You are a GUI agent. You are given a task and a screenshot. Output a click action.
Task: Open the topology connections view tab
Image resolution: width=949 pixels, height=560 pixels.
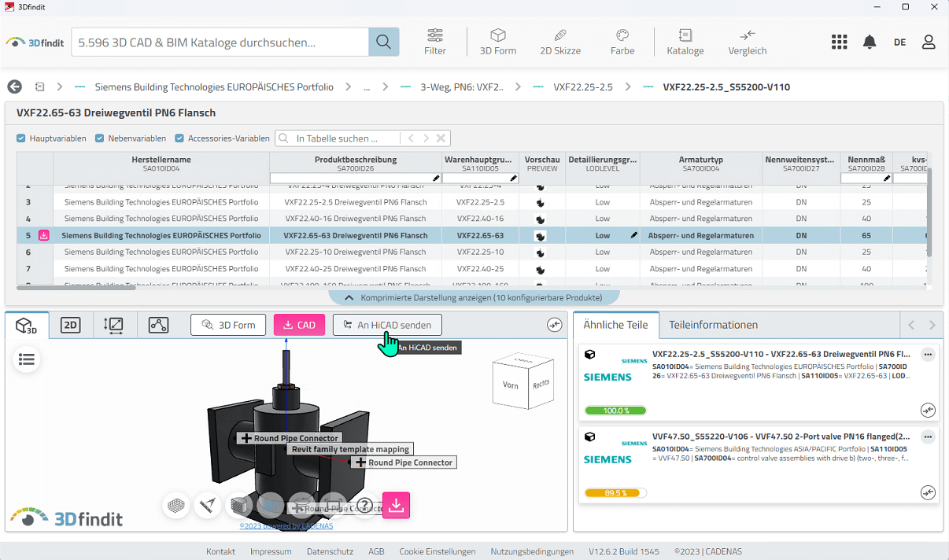(158, 325)
